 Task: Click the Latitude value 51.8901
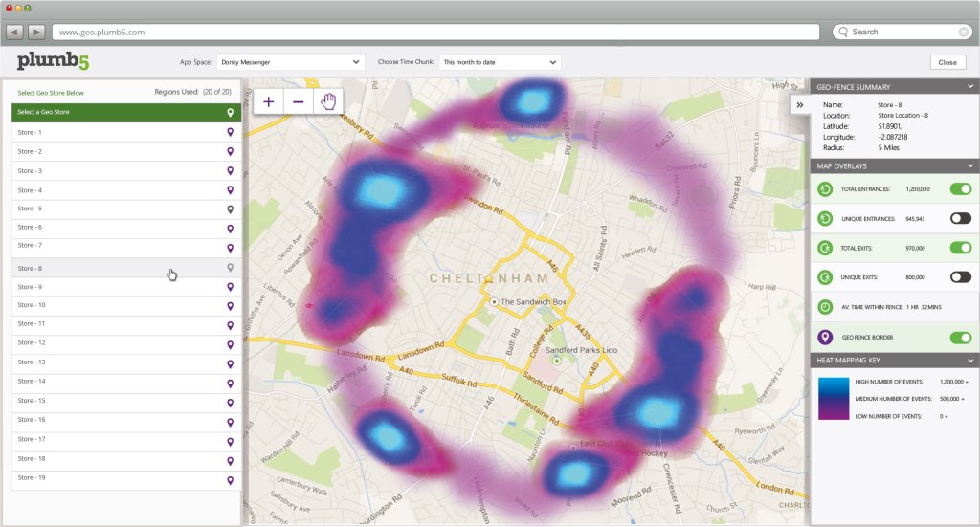coord(889,126)
